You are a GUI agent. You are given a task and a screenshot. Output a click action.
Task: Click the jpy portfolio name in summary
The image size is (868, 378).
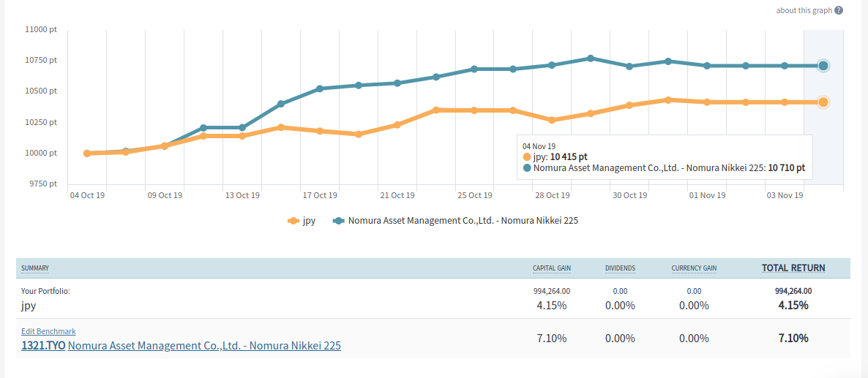pyautogui.click(x=29, y=306)
